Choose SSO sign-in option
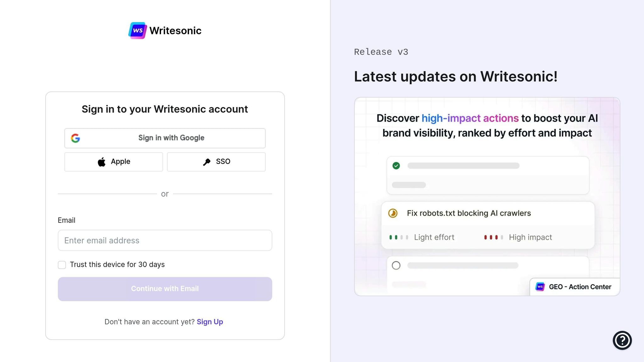This screenshot has width=644, height=362. pos(216,162)
